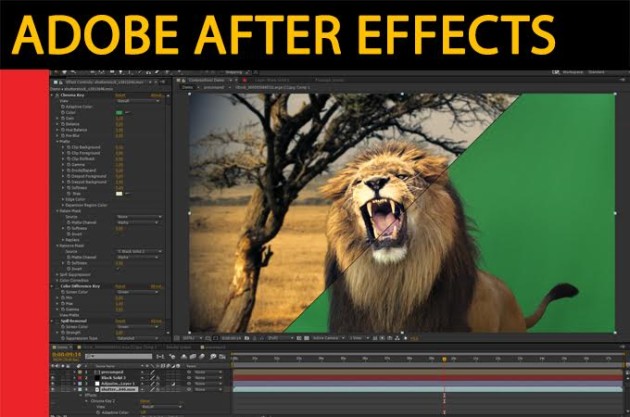Screen dimensions: 630x417
Task: Expand the Edge Color property
Action: pos(63,199)
